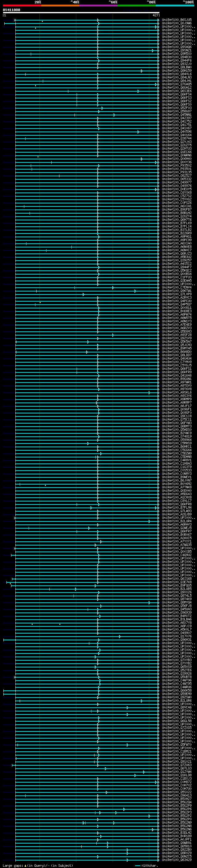Screen dimensions: 197x868
Task: Open the UniRef100_B9GFB7 hit label
Action: [176, 210]
